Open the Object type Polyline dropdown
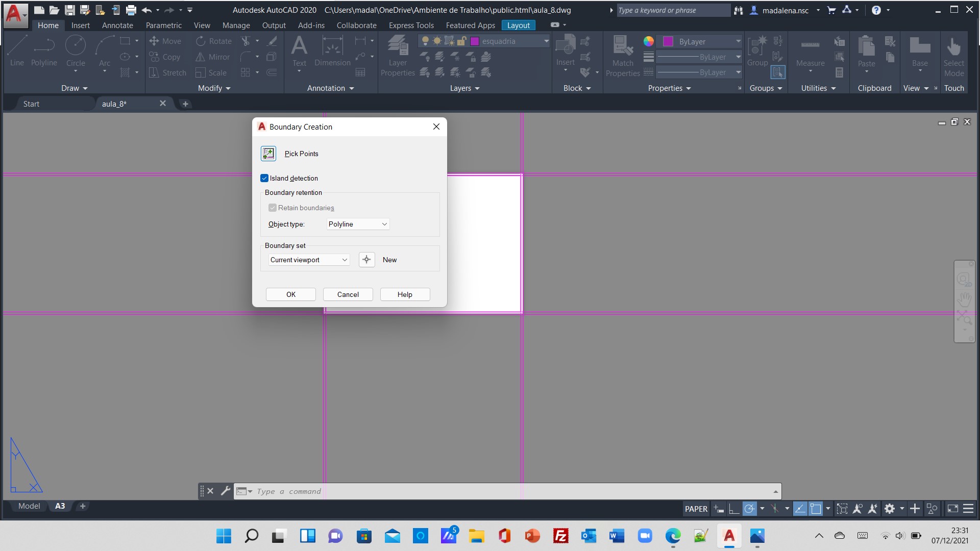 (358, 224)
